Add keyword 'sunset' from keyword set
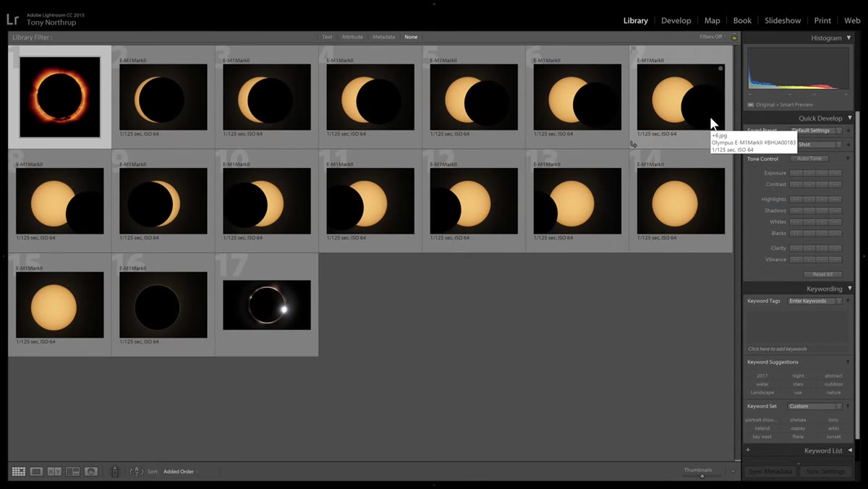Viewport: 868px width, 489px height. coord(833,437)
